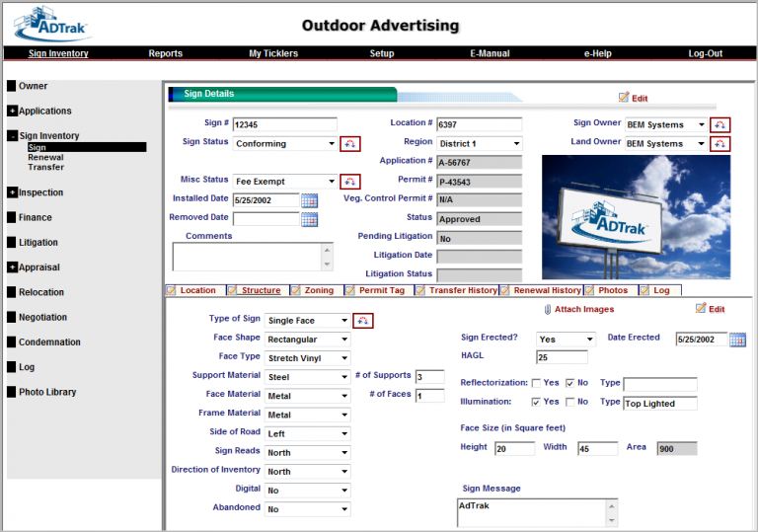Click the Sign # input field

[x=284, y=124]
